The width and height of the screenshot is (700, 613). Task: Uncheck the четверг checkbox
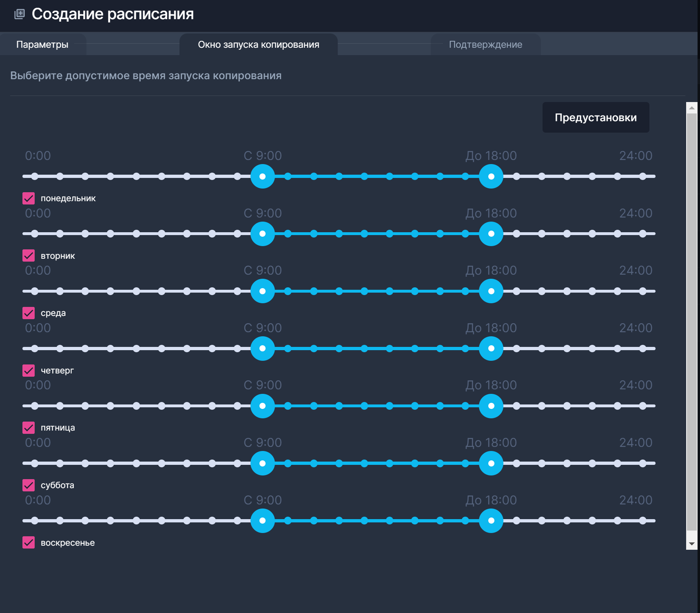point(29,371)
